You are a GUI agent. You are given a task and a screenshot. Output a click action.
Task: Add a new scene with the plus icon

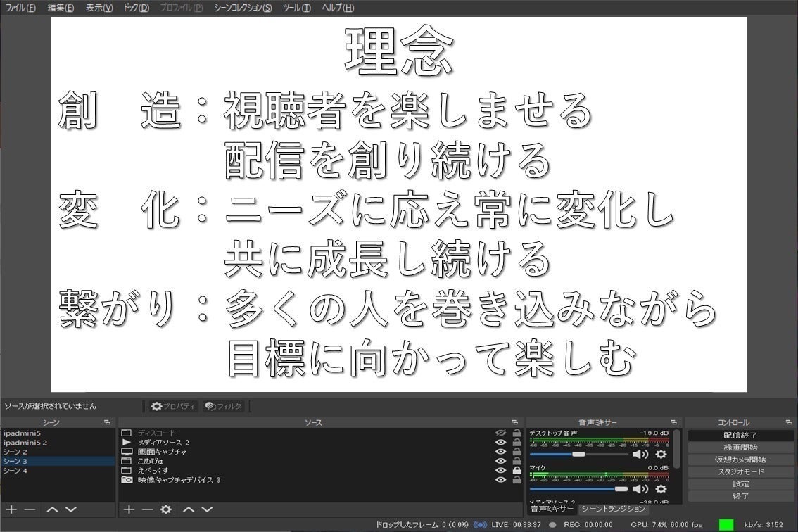pos(11,509)
